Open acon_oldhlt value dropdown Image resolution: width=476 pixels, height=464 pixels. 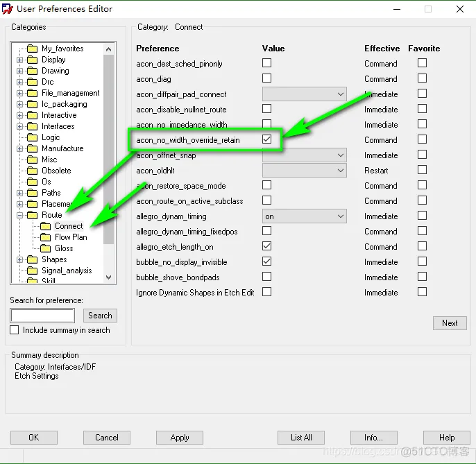coord(305,171)
